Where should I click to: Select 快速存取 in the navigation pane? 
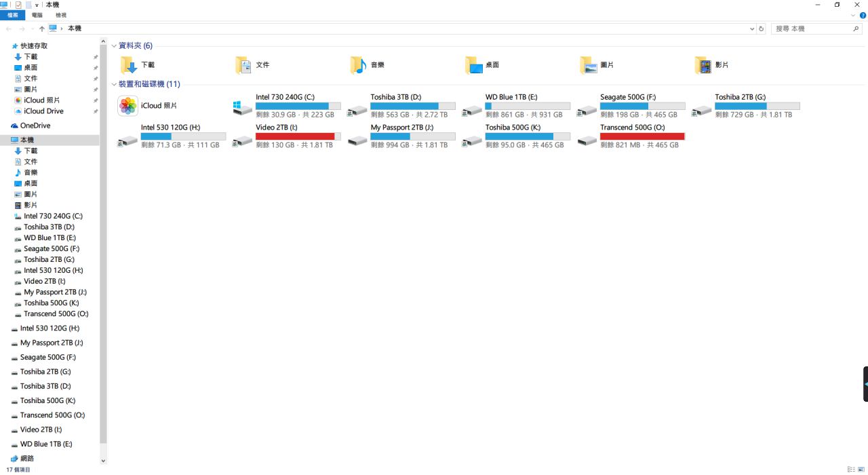coord(34,46)
